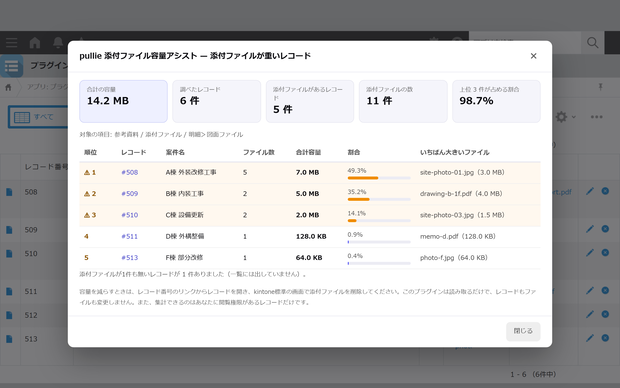Viewport: 620px width, 388px height.
Task: Open the three-dot options menu
Action: [597, 117]
